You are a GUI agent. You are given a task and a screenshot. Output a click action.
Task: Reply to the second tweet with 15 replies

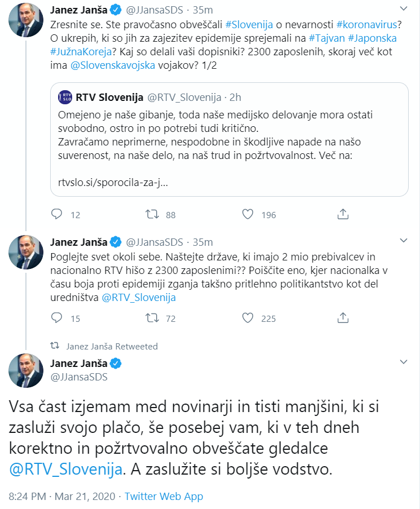pos(57,318)
